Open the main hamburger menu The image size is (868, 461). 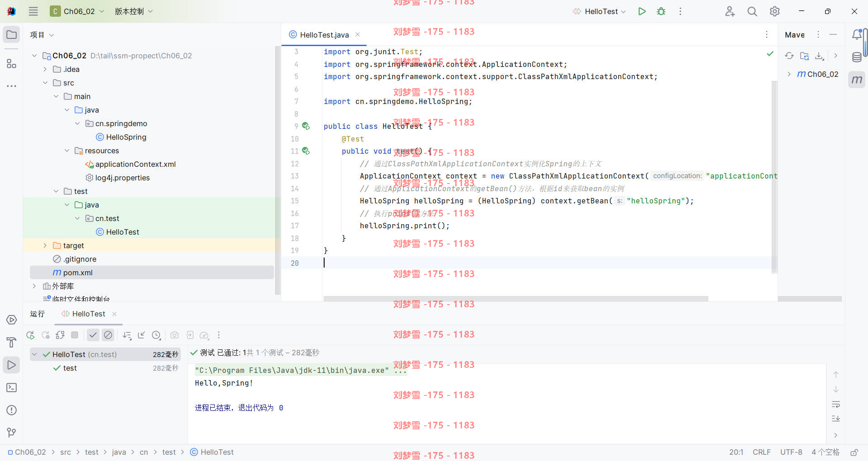pos(33,11)
